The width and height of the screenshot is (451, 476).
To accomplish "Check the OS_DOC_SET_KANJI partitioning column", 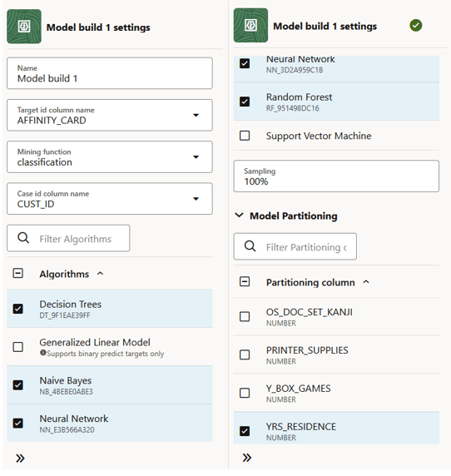I will click(x=245, y=316).
